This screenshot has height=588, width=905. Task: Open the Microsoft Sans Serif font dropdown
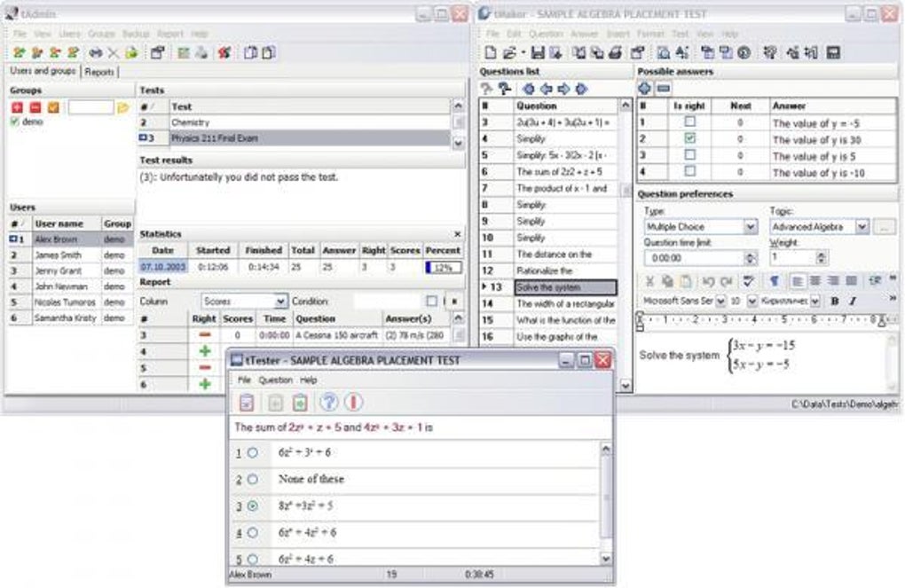720,301
